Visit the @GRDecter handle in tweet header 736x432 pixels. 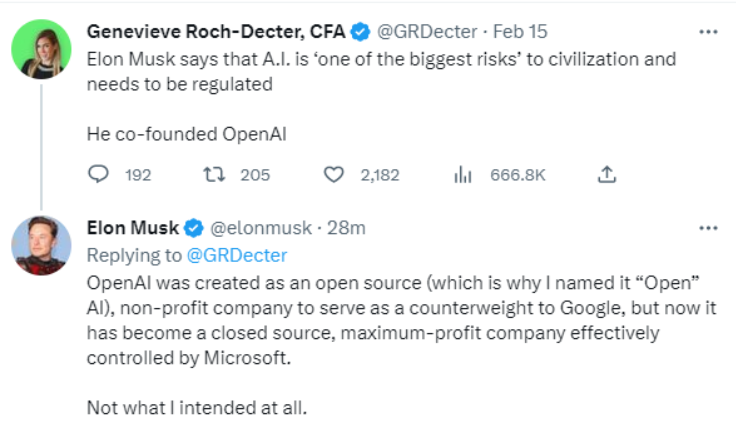tap(427, 32)
